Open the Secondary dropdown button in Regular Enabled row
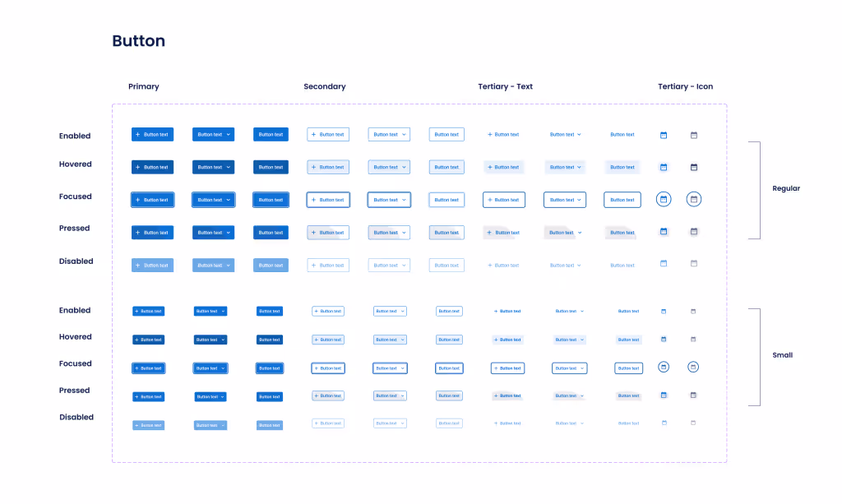Viewport: 842px width, 504px height. [389, 135]
